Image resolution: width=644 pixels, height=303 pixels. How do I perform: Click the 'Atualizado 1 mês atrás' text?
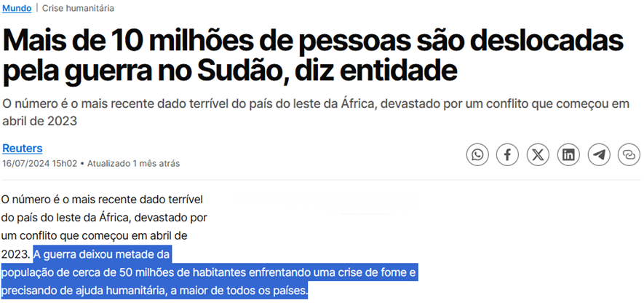point(133,163)
